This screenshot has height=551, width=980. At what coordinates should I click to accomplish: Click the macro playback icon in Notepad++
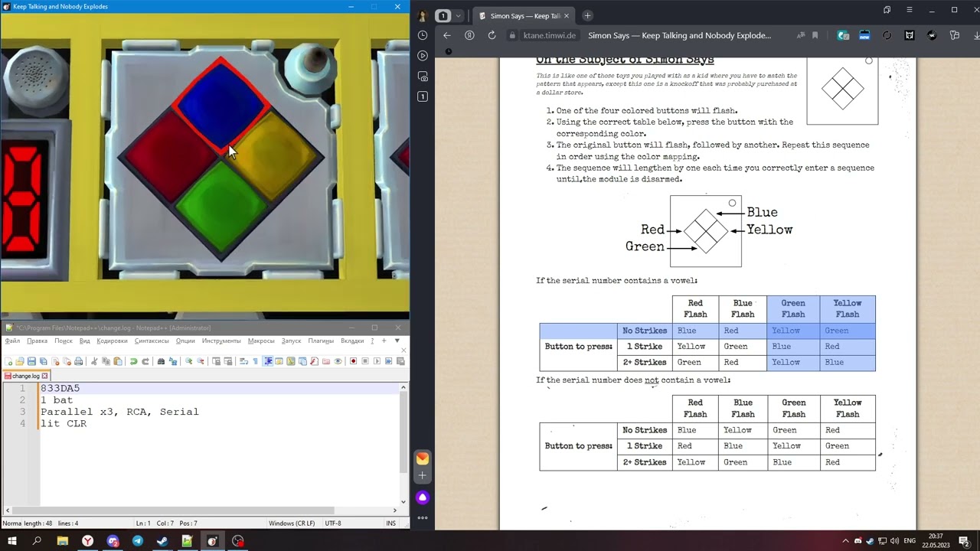coord(377,361)
